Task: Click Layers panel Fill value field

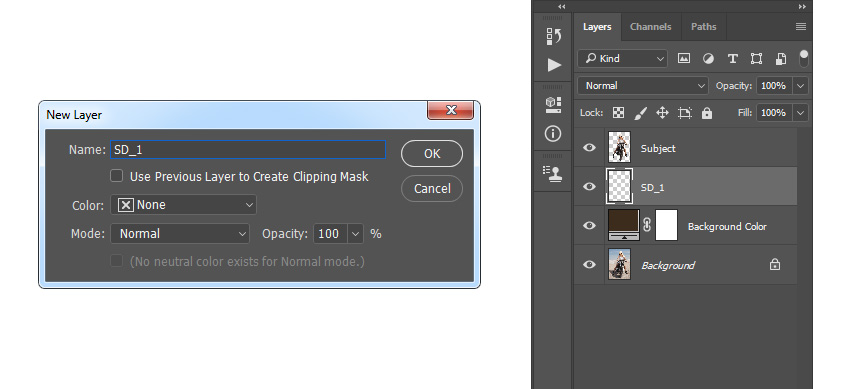Action: click(775, 113)
